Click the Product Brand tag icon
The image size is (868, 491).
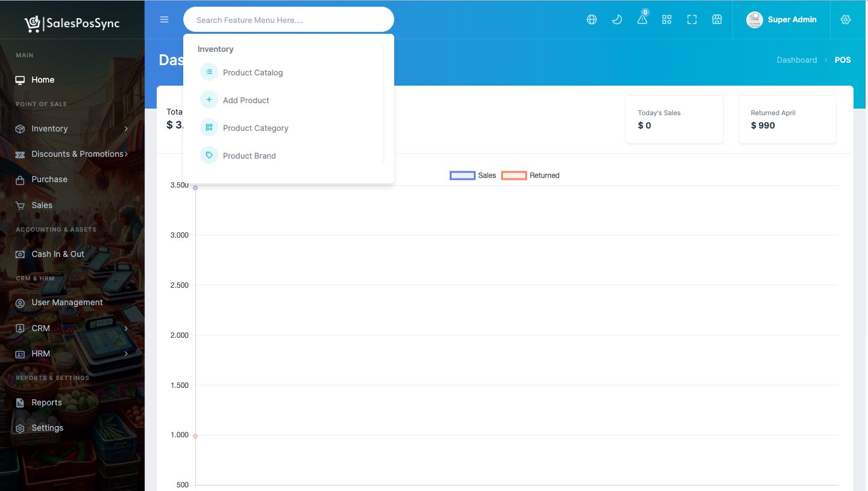209,156
